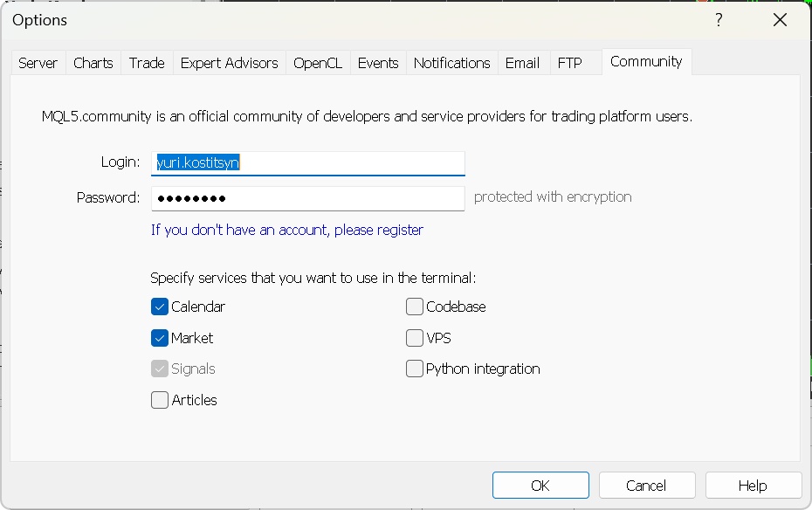Switch to the Server tab

click(x=38, y=63)
